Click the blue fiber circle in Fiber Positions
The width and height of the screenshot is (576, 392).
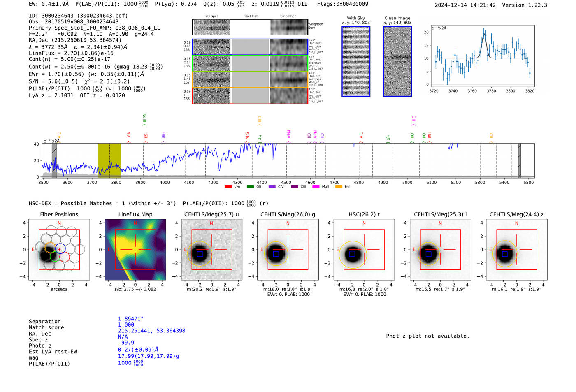click(x=60, y=248)
